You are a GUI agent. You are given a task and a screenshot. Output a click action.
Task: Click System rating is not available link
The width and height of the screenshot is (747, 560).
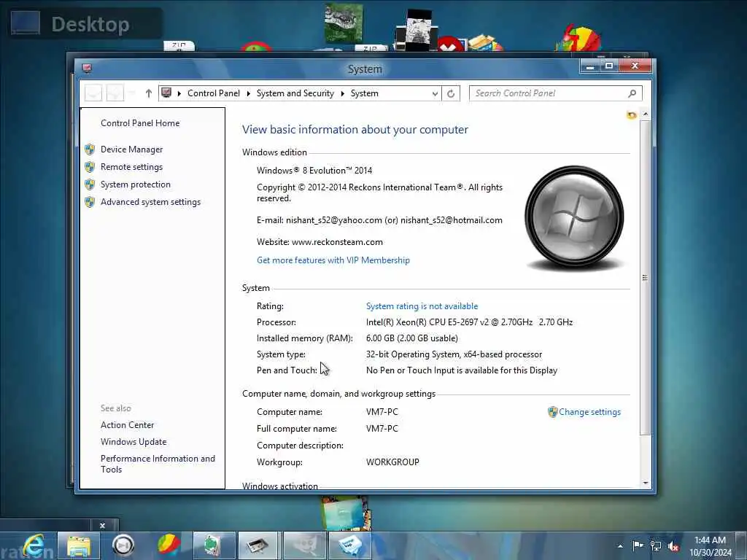tap(422, 306)
